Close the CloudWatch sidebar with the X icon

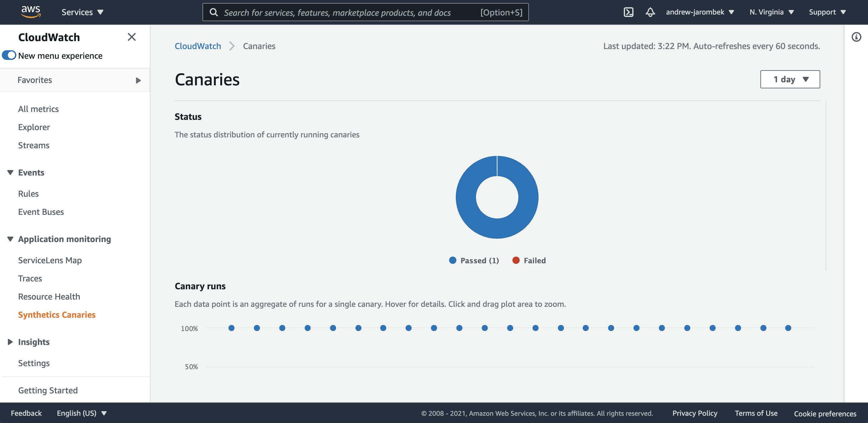pos(132,37)
